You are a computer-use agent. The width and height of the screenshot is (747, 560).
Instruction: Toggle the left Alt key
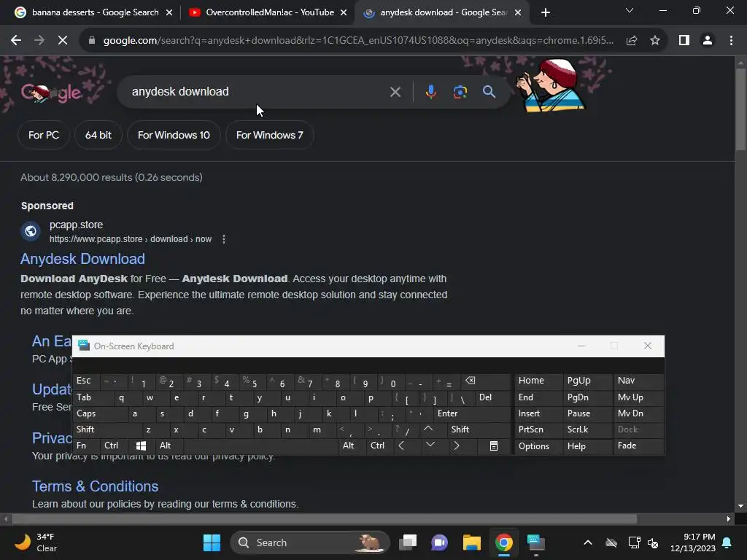[169, 446]
